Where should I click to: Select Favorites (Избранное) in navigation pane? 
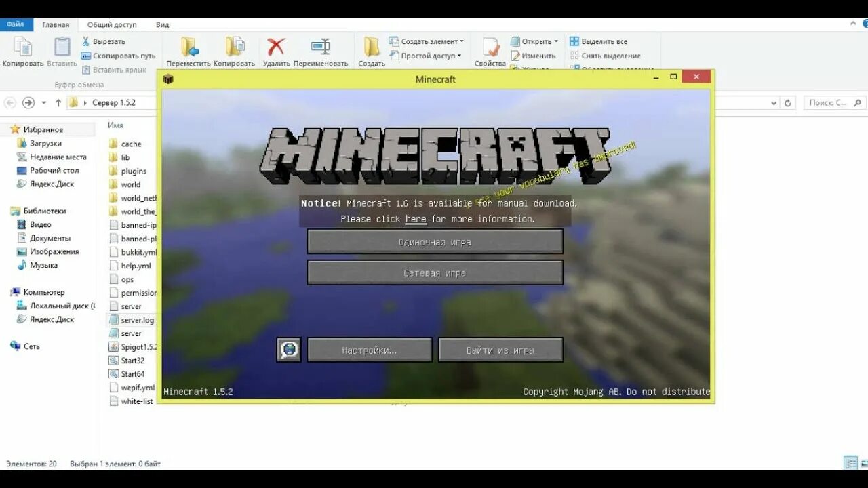[43, 129]
